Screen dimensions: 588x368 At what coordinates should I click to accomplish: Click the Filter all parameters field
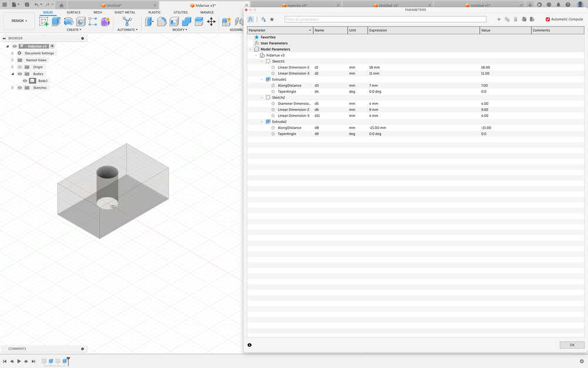pyautogui.click(x=385, y=19)
